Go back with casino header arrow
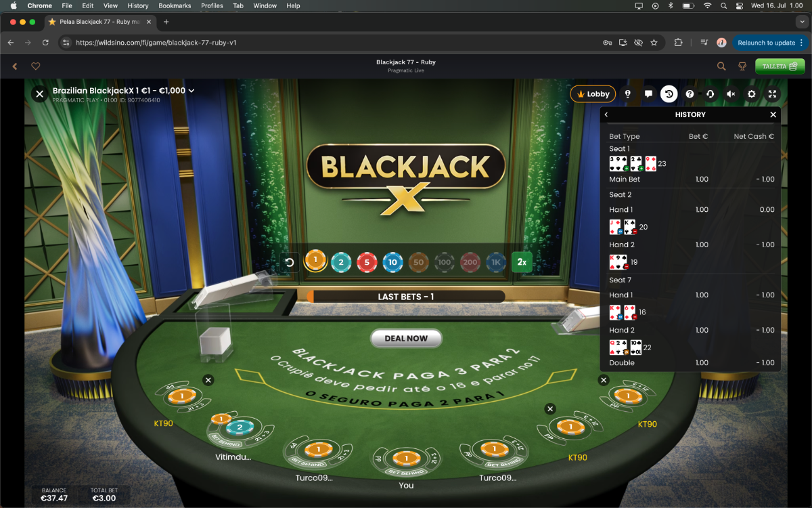 tap(15, 66)
